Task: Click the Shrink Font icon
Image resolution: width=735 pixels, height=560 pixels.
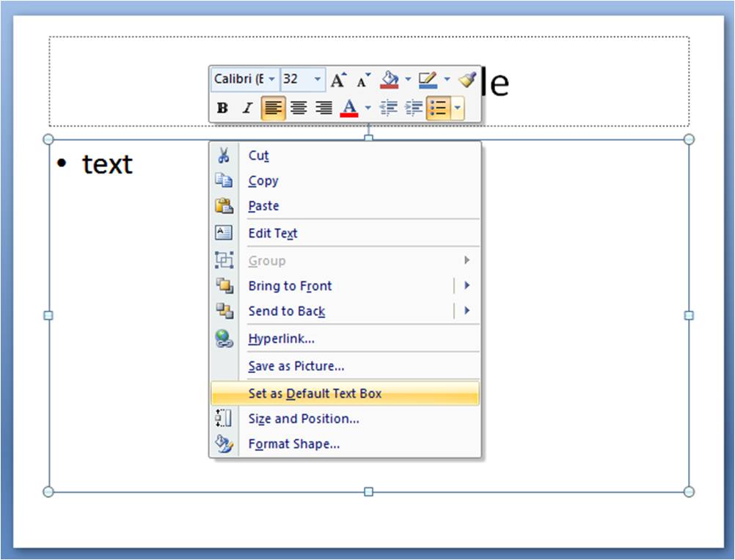Action: [x=362, y=78]
